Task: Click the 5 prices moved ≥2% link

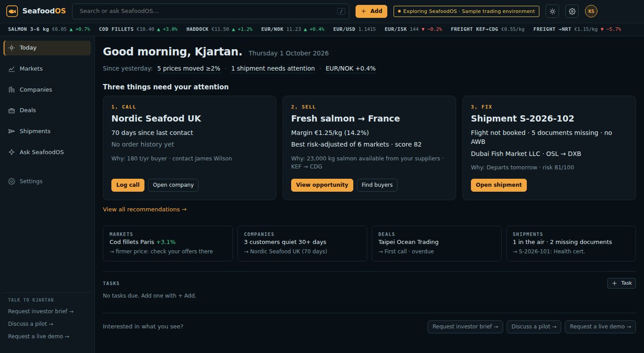Action: 189,69
